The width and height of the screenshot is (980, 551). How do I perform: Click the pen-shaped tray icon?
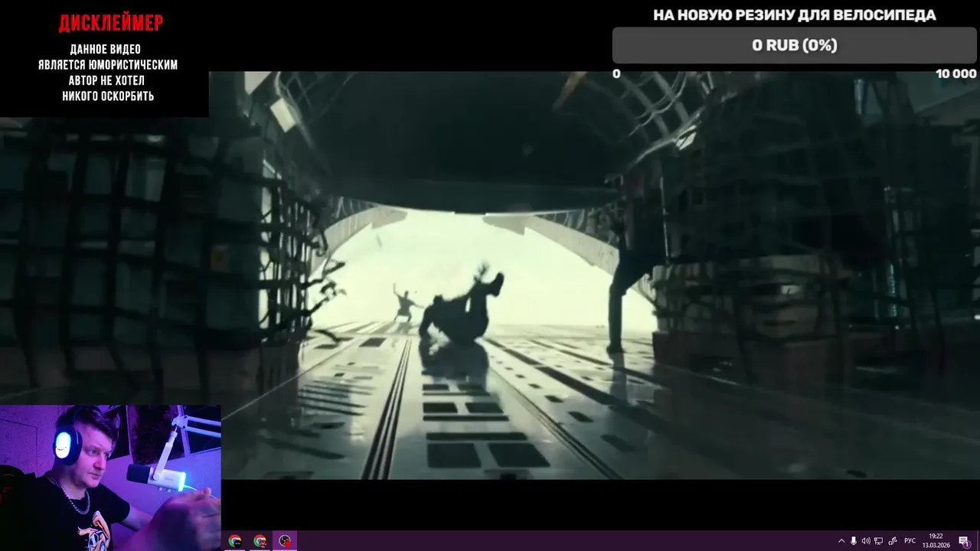coord(893,541)
